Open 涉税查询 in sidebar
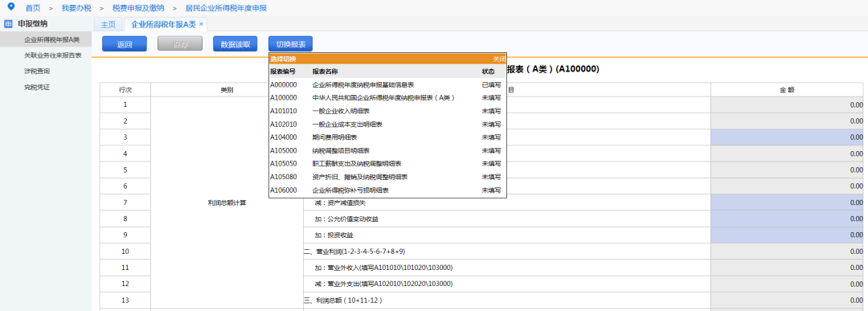The image size is (868, 311). click(38, 72)
